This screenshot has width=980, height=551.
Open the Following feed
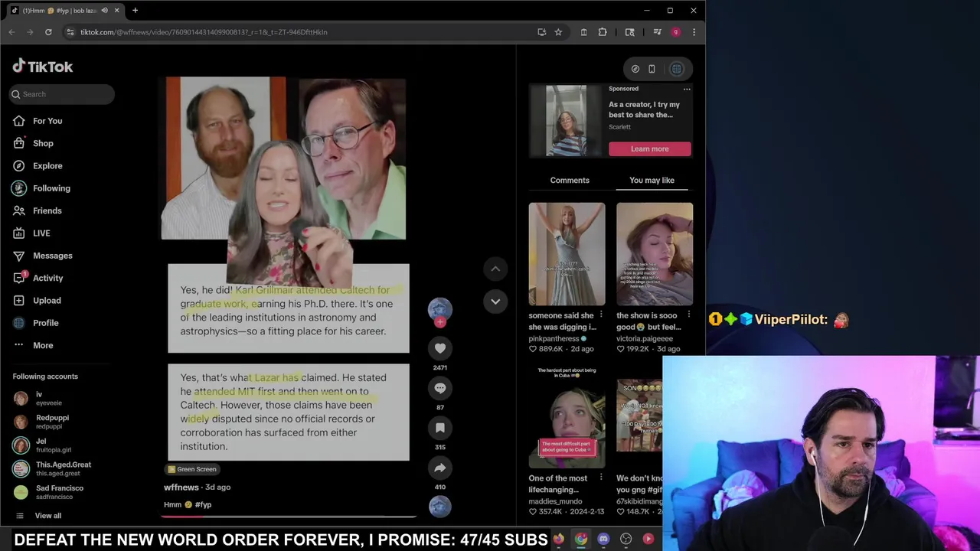(51, 188)
